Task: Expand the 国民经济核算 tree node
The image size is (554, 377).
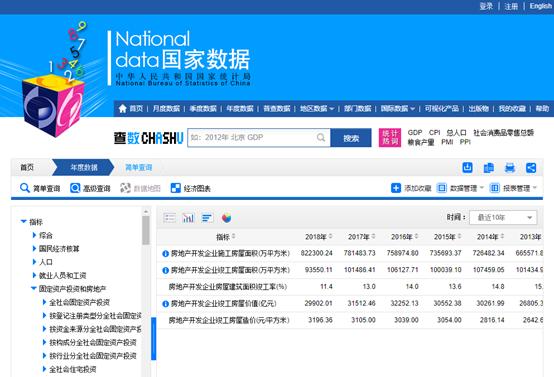Action: (34, 249)
